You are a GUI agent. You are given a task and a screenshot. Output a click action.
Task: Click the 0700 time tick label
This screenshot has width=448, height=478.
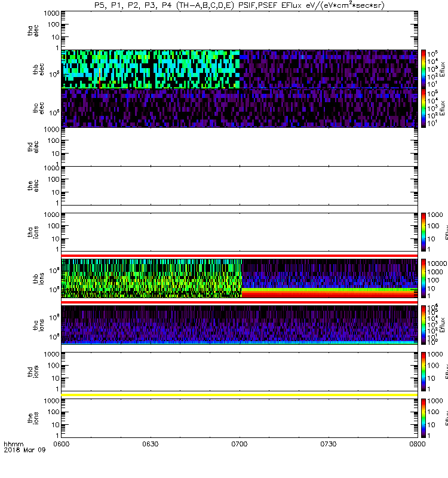(240, 444)
